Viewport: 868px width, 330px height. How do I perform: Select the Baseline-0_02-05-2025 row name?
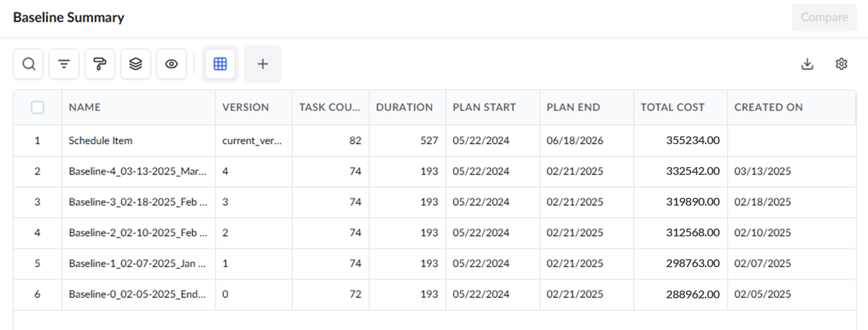tap(137, 294)
